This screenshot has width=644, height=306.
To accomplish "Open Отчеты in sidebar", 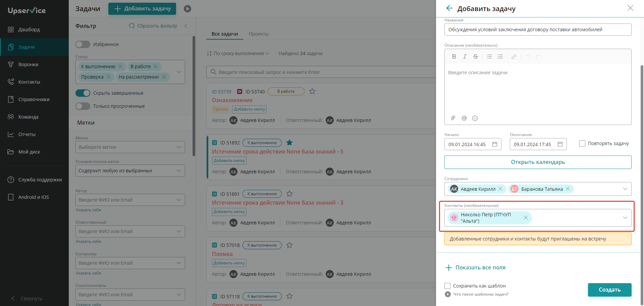I will pyautogui.click(x=34, y=134).
